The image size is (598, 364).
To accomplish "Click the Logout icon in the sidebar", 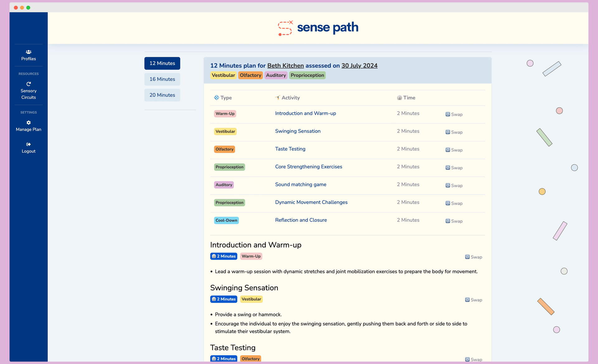I will pyautogui.click(x=28, y=144).
